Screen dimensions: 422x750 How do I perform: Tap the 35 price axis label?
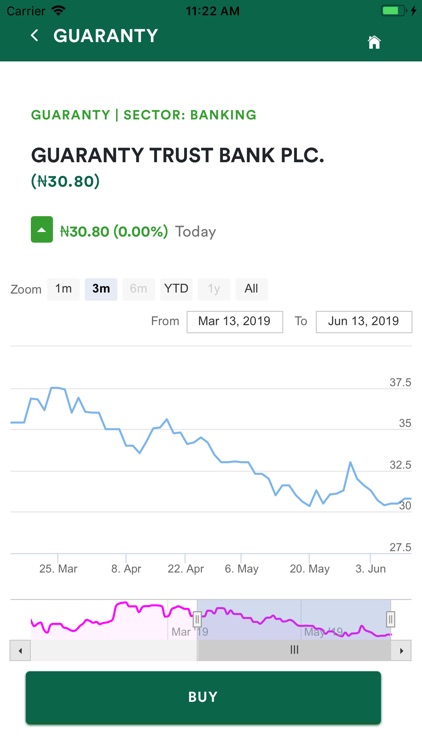coord(405,423)
